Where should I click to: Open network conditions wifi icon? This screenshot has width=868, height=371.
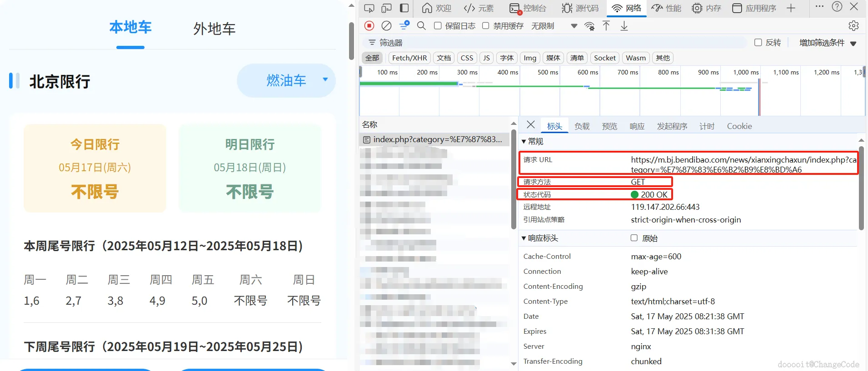tap(589, 26)
